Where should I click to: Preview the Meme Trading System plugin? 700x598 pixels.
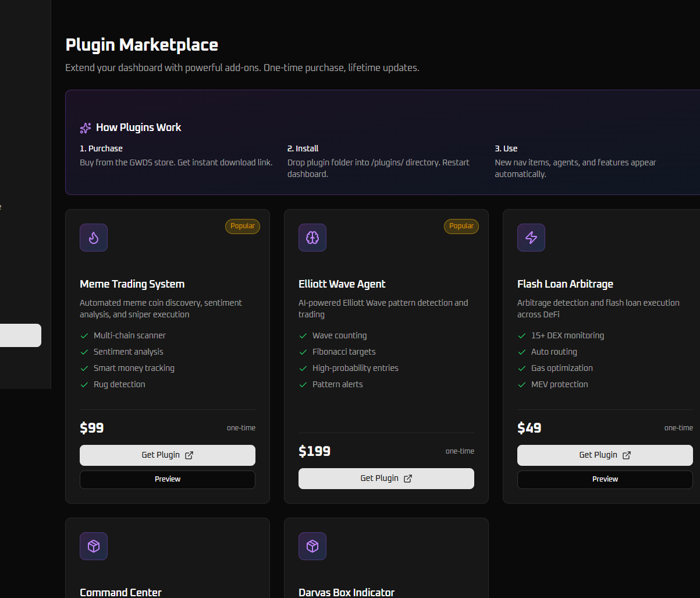coord(168,479)
